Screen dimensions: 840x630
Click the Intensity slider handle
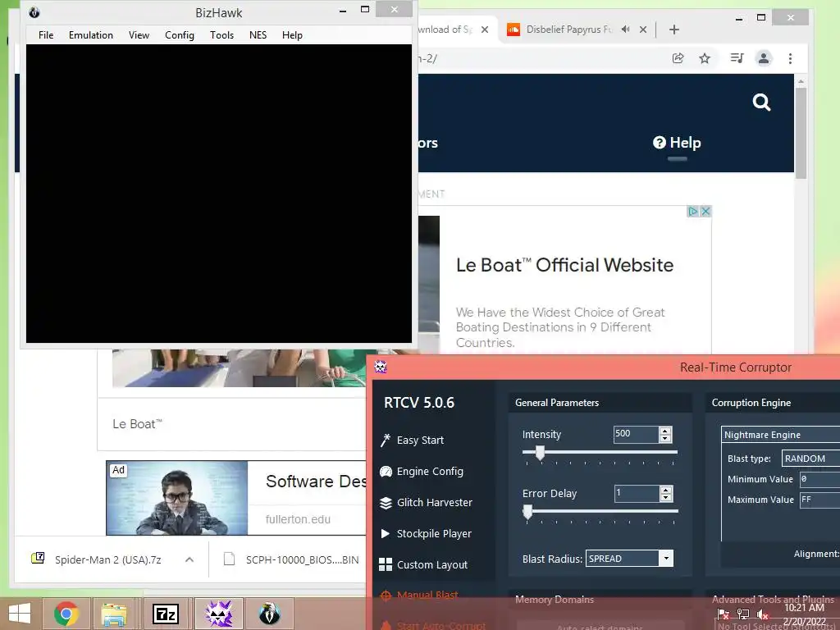tap(540, 453)
